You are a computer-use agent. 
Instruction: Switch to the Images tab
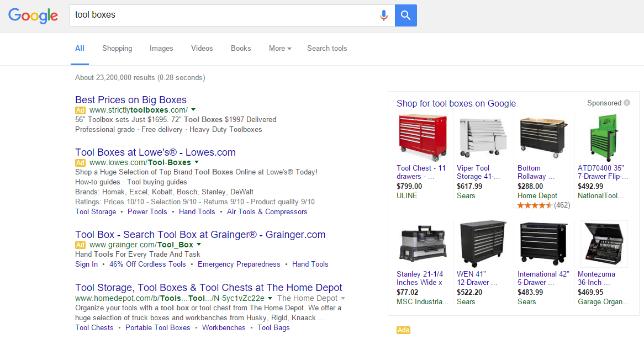[x=161, y=49]
